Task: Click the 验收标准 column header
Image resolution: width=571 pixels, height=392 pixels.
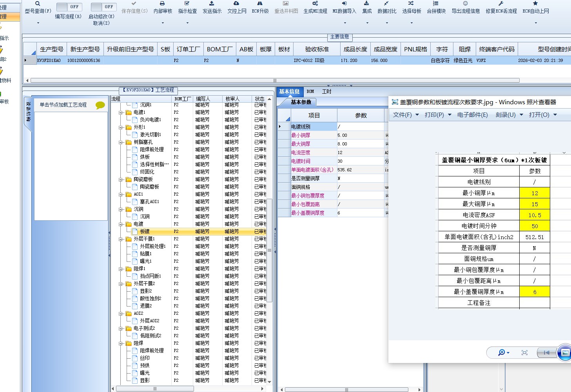Action: 317,49
